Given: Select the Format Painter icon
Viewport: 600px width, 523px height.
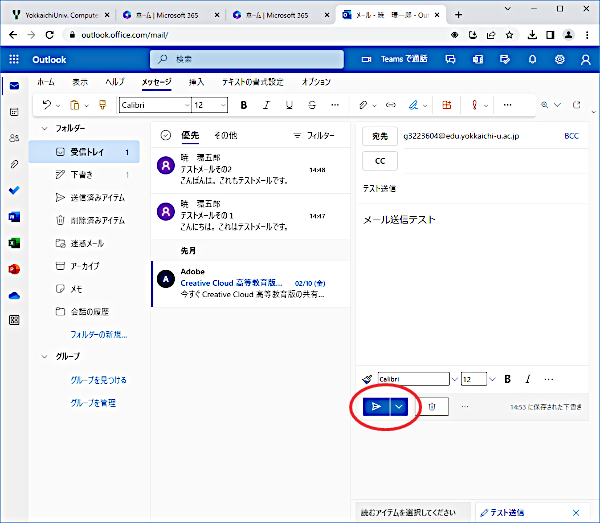Looking at the screenshot, I should [x=103, y=105].
